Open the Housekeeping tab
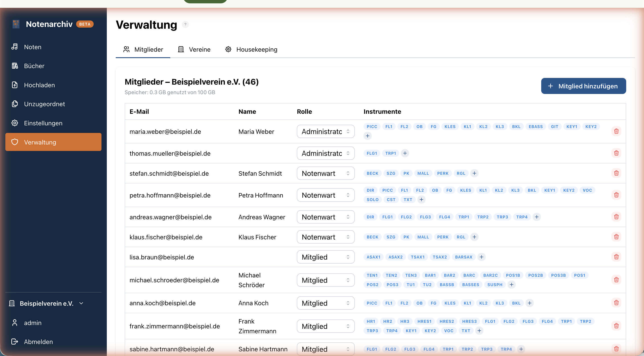The height and width of the screenshot is (356, 644). 257,49
